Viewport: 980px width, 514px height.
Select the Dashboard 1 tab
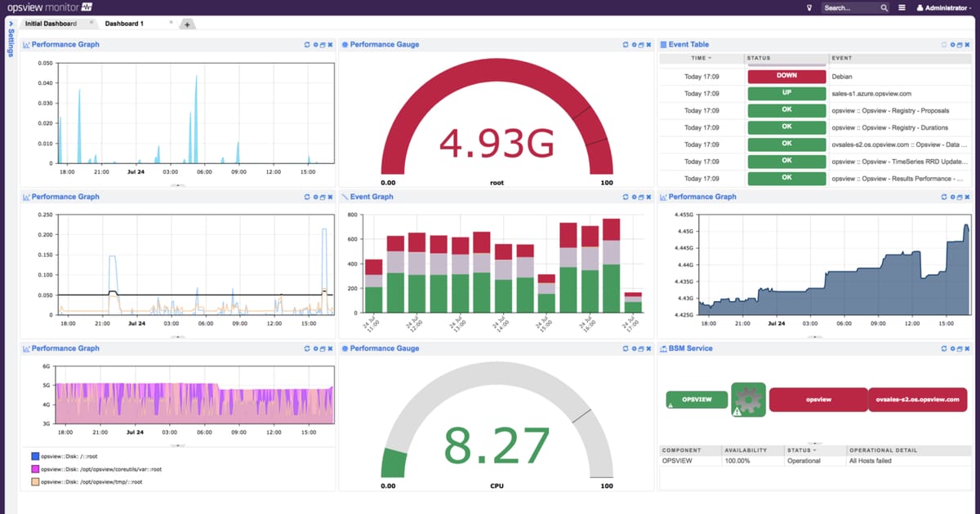coord(124,24)
